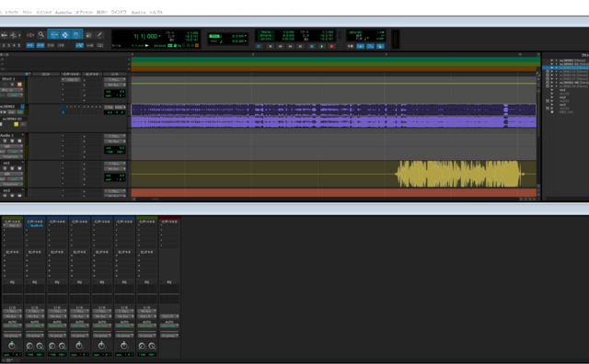Solo the Audio 1 track

tap(12, 141)
